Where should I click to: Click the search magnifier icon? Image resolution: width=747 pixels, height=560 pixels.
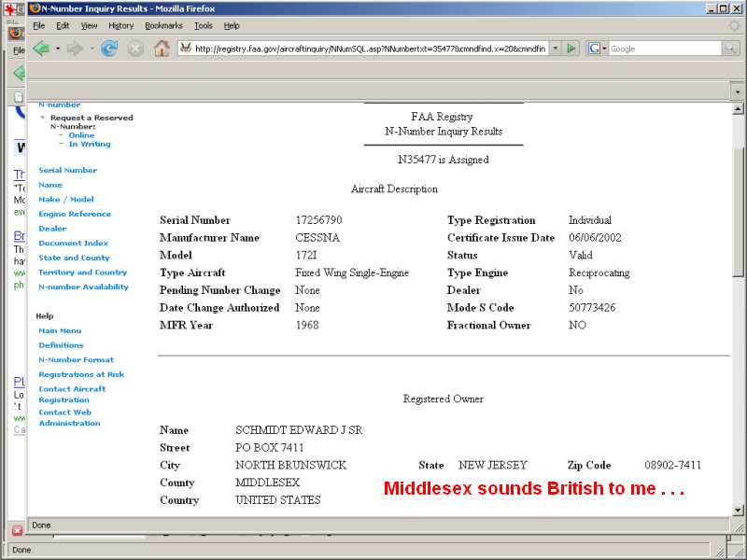[x=729, y=49]
